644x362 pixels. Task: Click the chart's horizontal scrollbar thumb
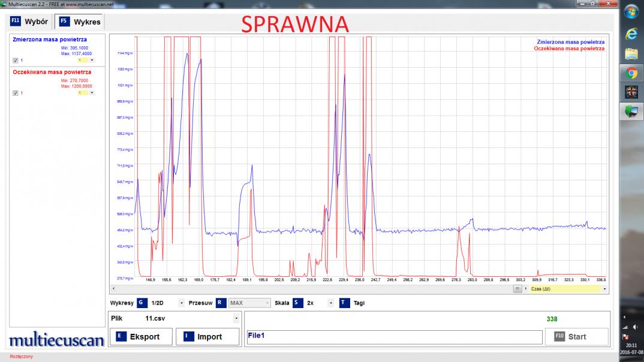click(x=517, y=288)
